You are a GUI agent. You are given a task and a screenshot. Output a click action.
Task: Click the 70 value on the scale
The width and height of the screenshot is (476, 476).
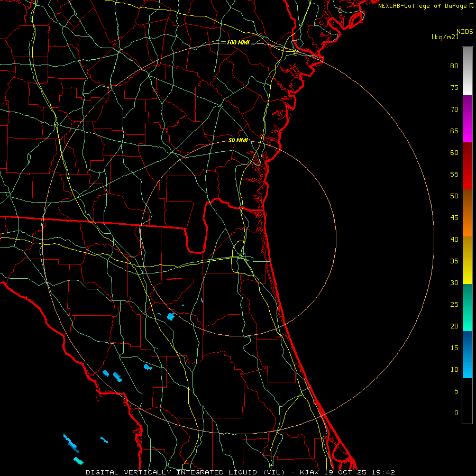454,109
